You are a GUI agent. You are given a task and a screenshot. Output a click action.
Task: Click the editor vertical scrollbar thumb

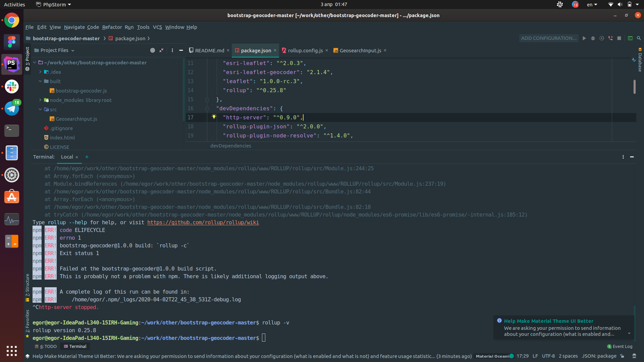pyautogui.click(x=634, y=86)
